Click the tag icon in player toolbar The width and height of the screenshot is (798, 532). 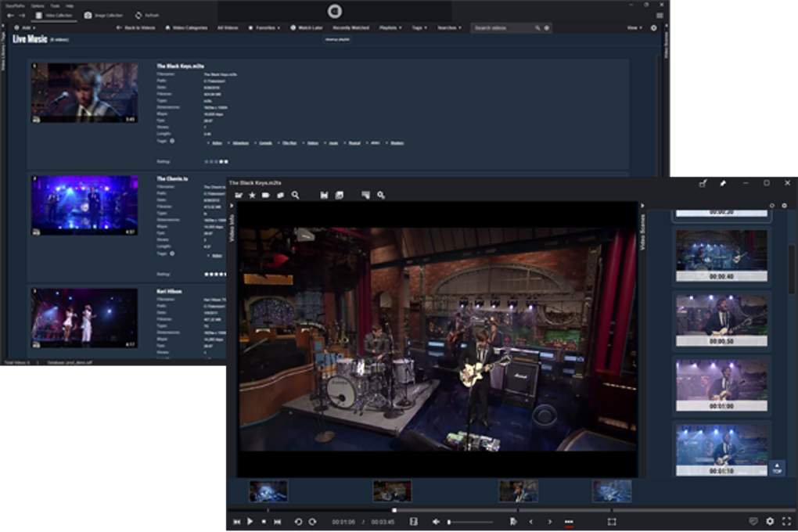pos(266,195)
